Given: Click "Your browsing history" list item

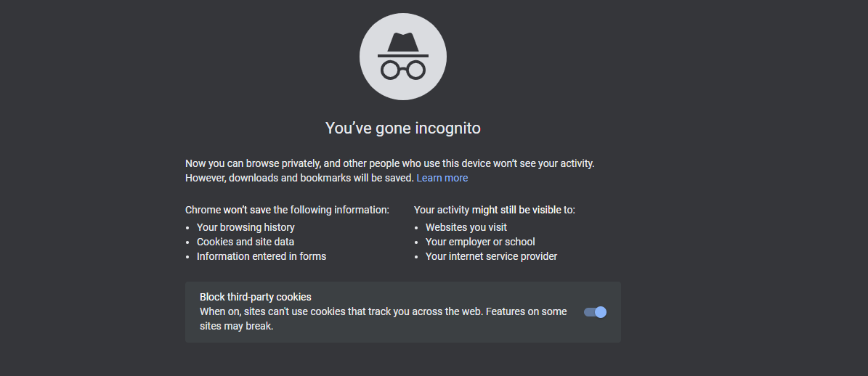Looking at the screenshot, I should (x=246, y=227).
